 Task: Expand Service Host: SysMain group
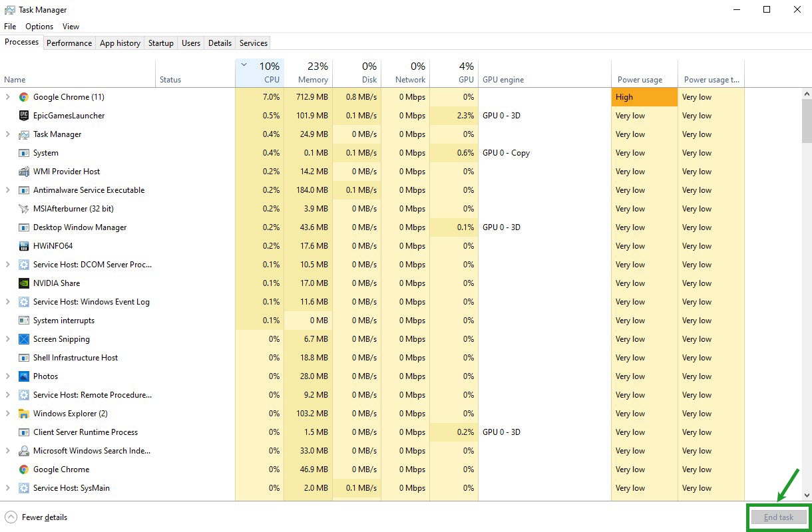8,488
